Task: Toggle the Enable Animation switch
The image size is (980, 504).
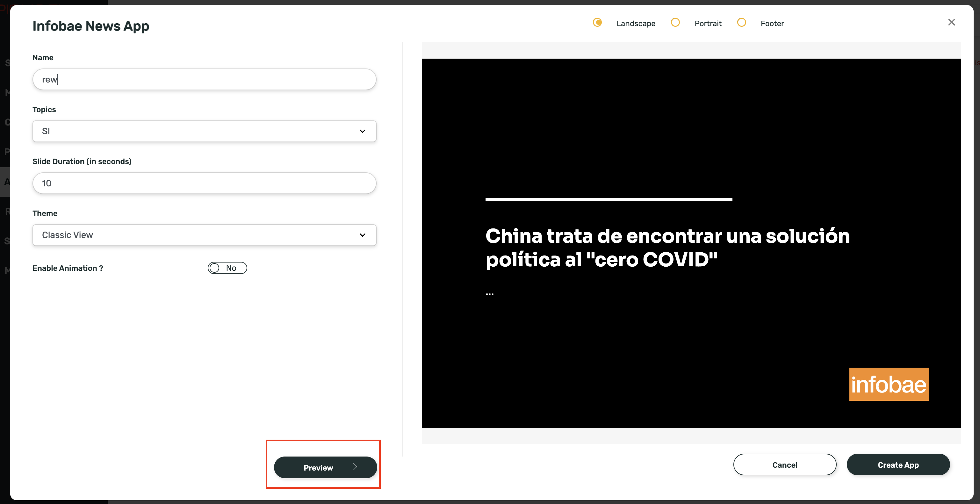Action: click(x=227, y=268)
